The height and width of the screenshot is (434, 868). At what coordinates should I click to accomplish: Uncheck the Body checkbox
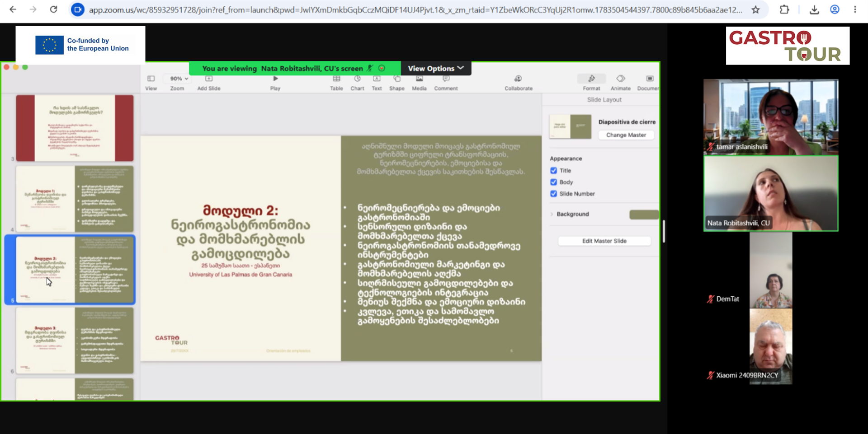(x=553, y=182)
